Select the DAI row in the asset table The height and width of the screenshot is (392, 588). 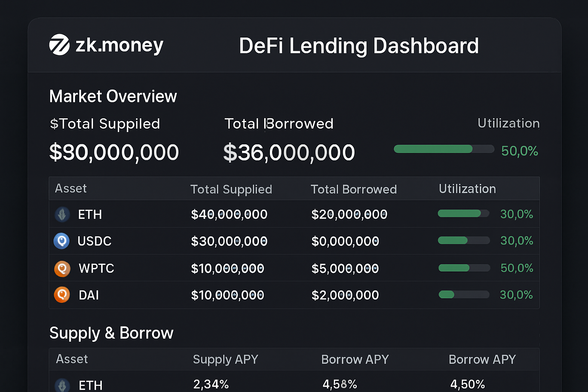coord(230,295)
